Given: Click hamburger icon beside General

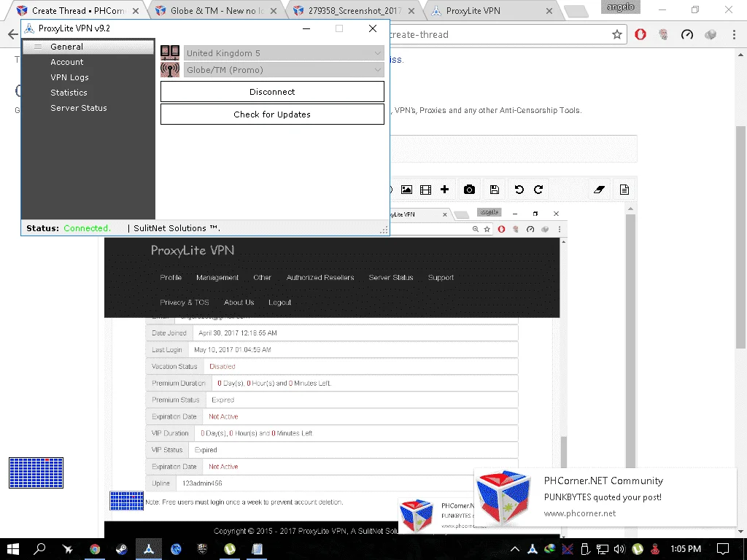Looking at the screenshot, I should click(38, 47).
